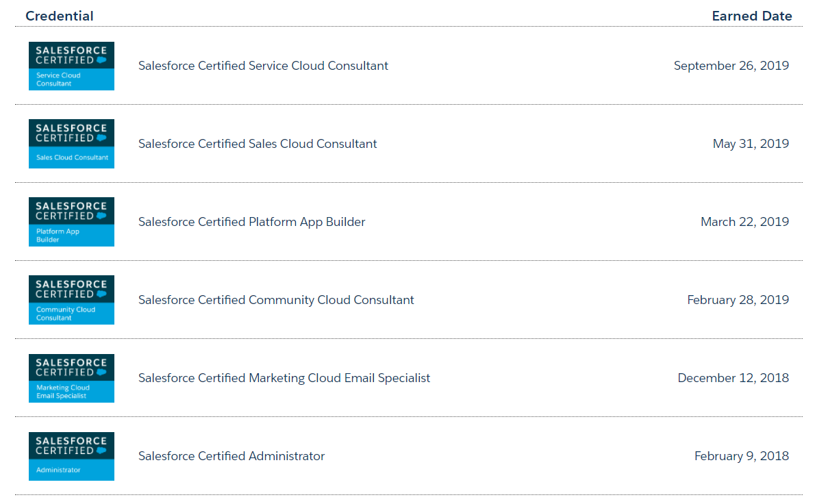This screenshot has height=504, width=815.
Task: Click the Community Cloud Consultant certification badge
Action: 71,300
